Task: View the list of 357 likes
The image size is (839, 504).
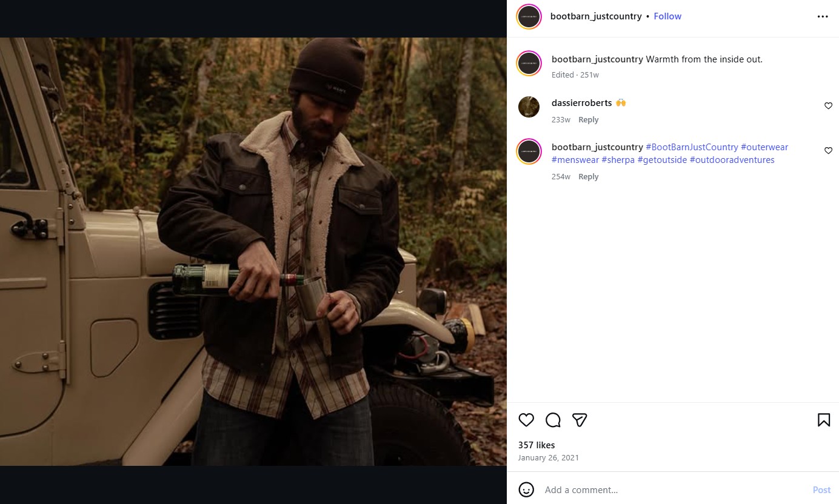Action: [536, 445]
